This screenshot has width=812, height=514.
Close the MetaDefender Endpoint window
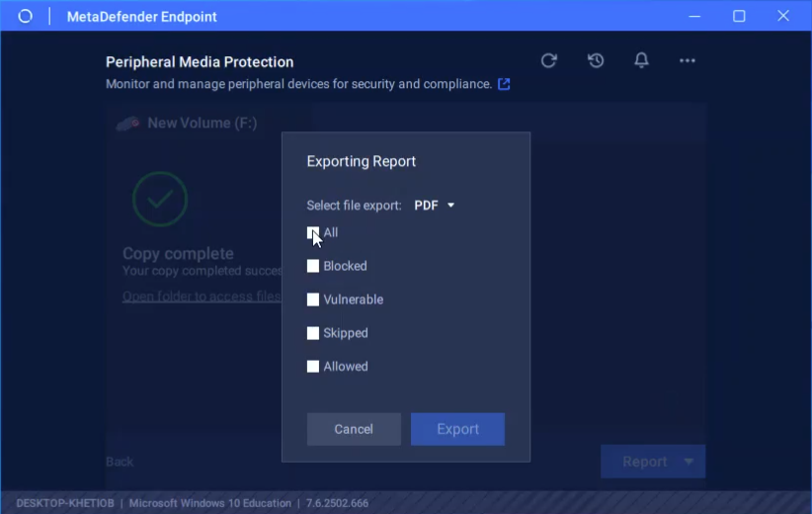(783, 16)
